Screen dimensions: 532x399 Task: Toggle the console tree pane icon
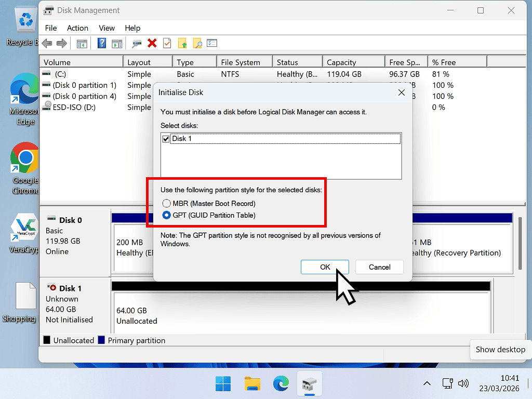pyautogui.click(x=82, y=43)
